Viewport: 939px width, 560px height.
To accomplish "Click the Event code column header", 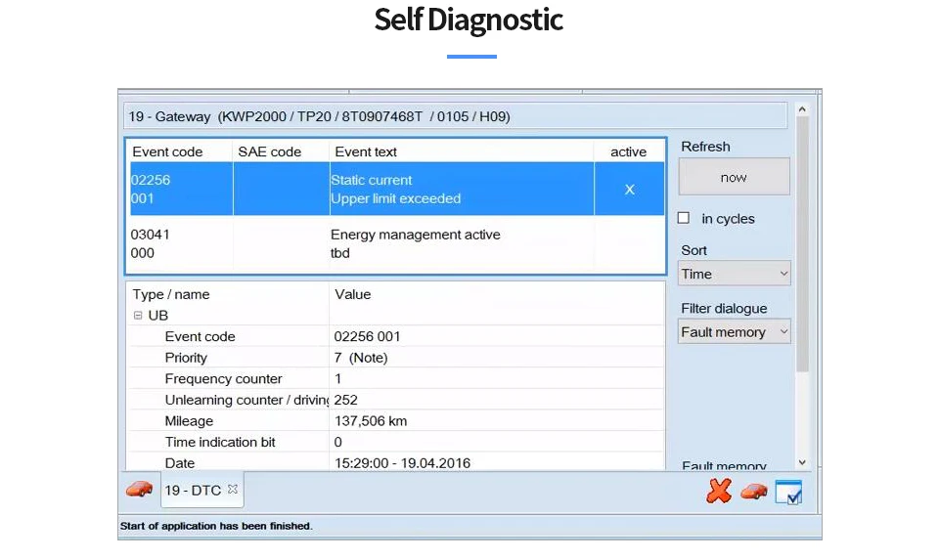I will click(167, 151).
